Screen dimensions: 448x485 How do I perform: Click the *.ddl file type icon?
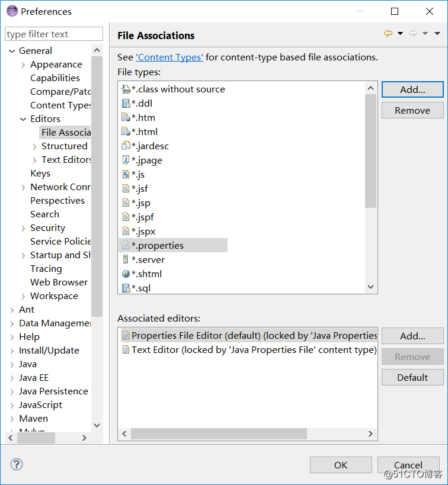click(x=126, y=103)
